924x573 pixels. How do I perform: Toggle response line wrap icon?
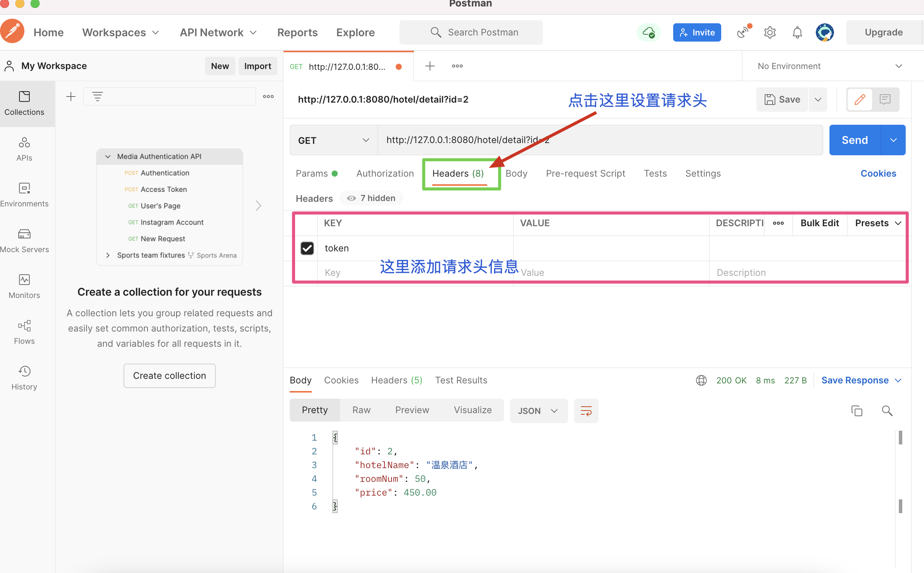coord(586,411)
